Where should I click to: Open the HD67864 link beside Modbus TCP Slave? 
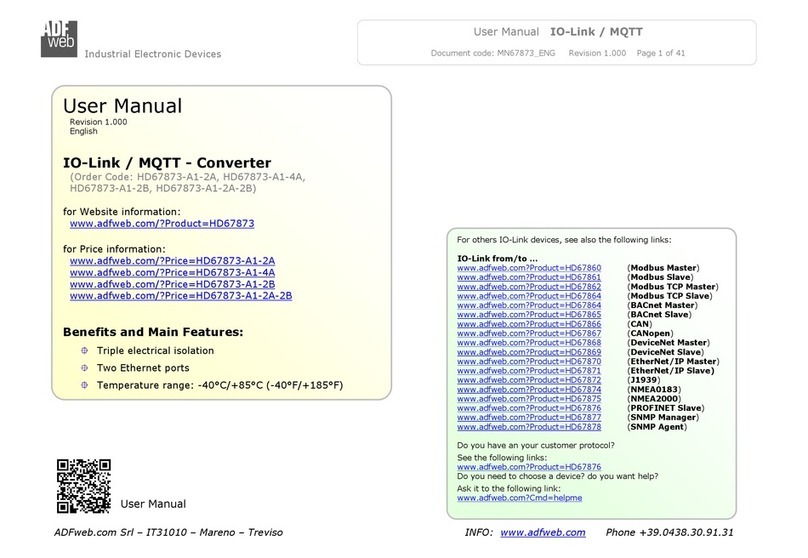pos(529,296)
